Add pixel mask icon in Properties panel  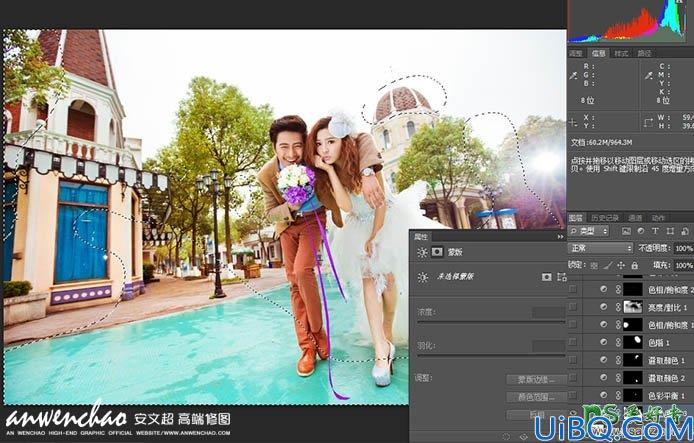(x=547, y=277)
